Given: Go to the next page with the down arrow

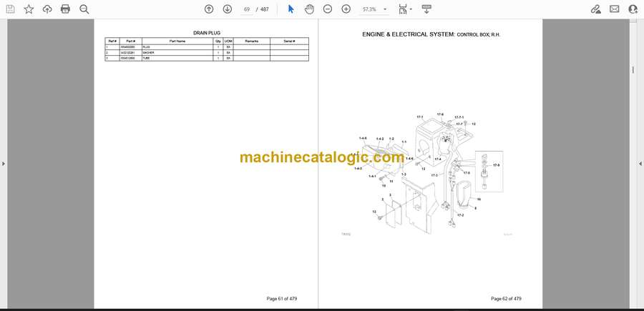Looking at the screenshot, I should coord(227,9).
